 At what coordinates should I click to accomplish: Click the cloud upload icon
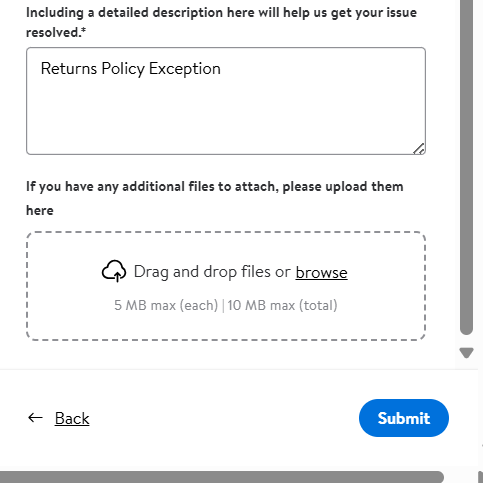[x=114, y=271]
